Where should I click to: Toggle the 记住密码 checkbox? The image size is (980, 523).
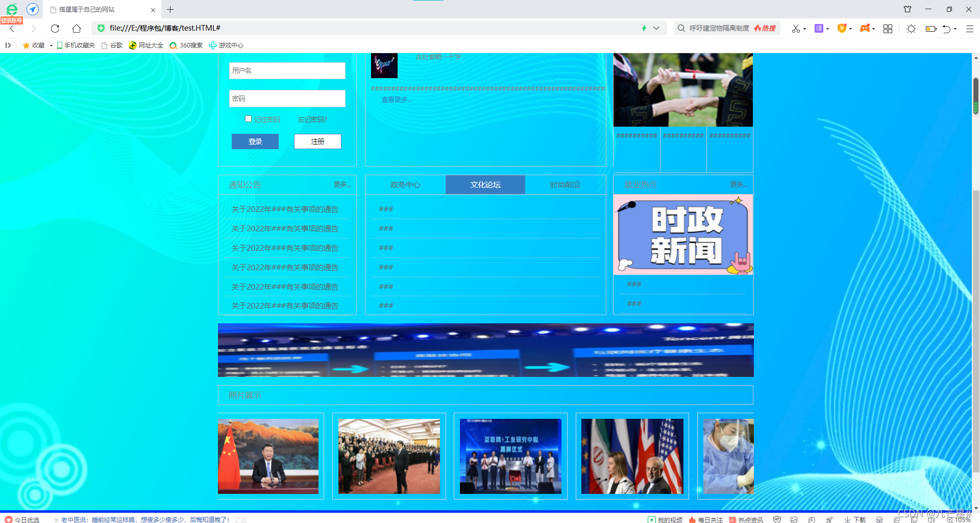[248, 118]
